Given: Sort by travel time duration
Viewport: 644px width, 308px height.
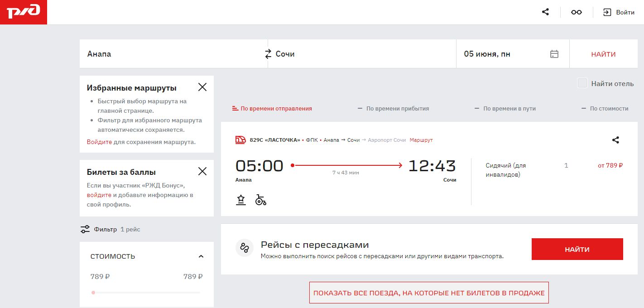Looking at the screenshot, I should coord(505,109).
